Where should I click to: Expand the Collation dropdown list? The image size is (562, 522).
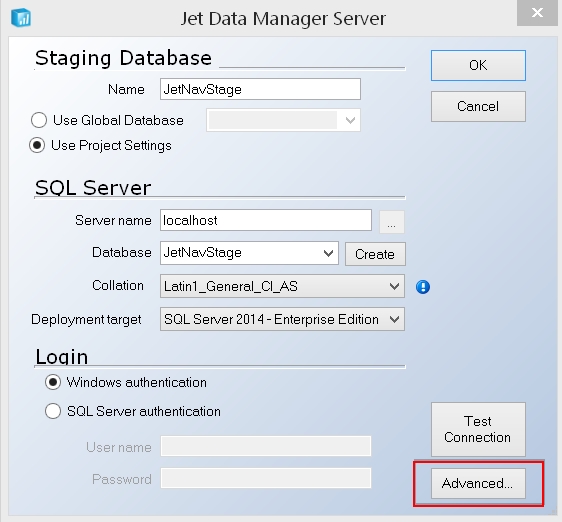(282, 286)
